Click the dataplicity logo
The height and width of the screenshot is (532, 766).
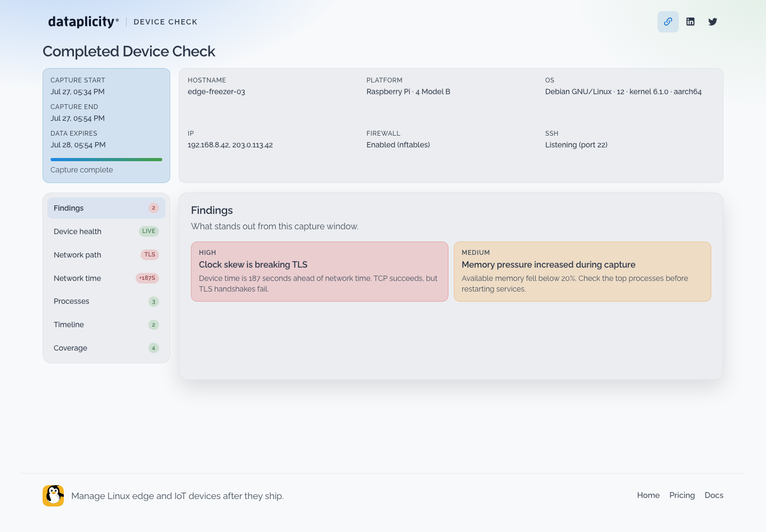(84, 22)
